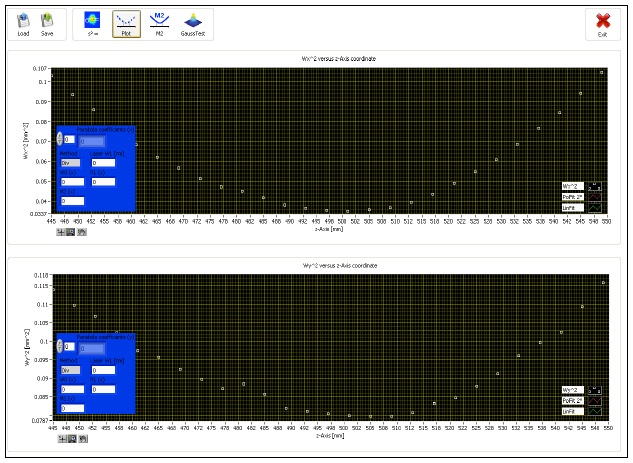The image size is (633, 463).
Task: Open the M2 calculation tool
Action: point(159,23)
